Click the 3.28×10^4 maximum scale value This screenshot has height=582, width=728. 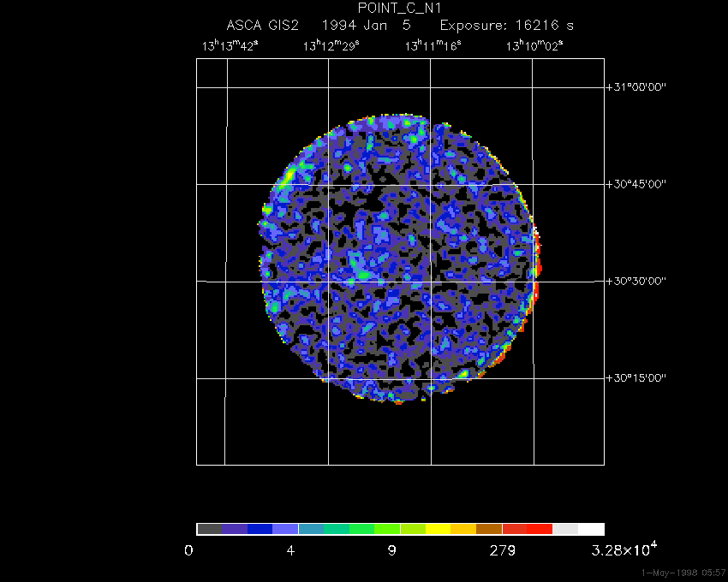[624, 549]
